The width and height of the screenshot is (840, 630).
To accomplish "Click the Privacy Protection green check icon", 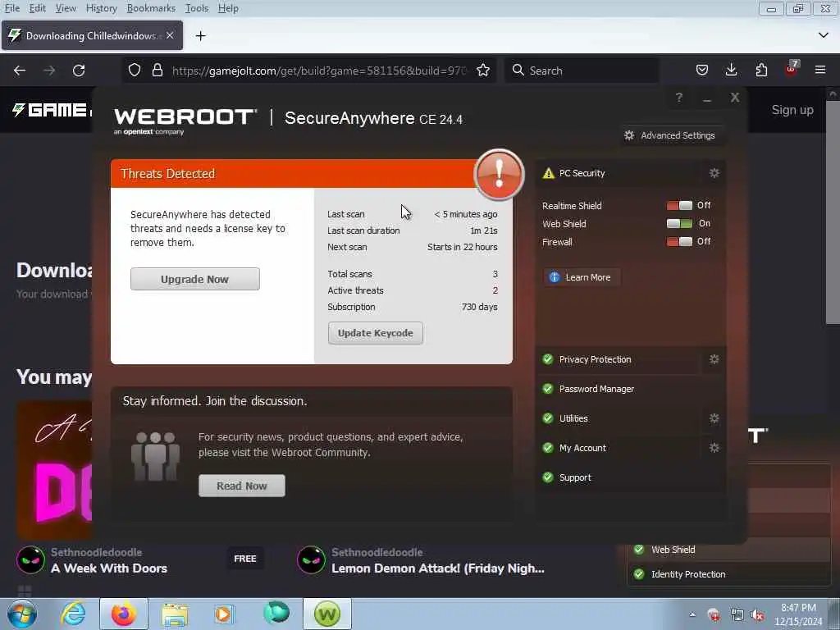I will tap(547, 359).
